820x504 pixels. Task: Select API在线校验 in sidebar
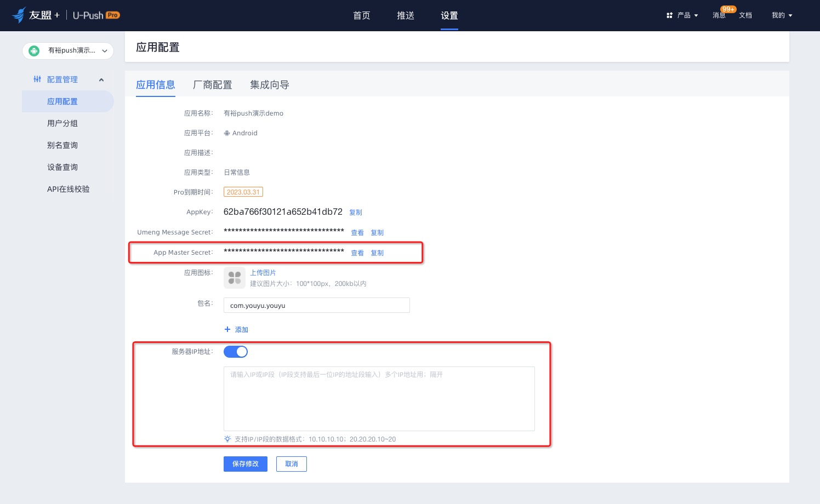[69, 189]
